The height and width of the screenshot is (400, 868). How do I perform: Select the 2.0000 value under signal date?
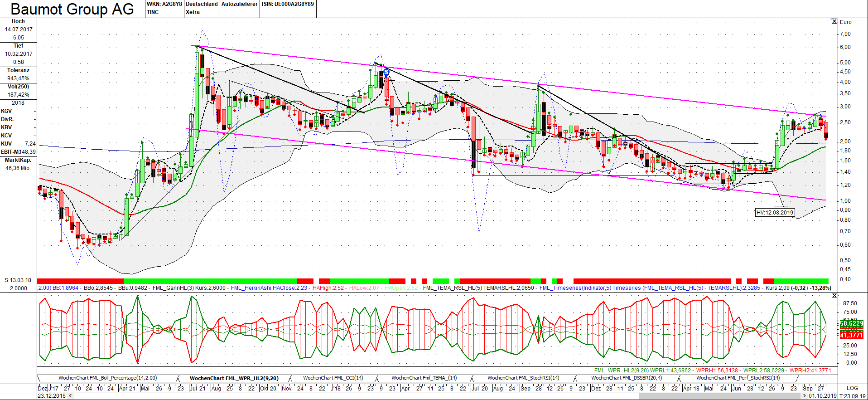point(18,288)
